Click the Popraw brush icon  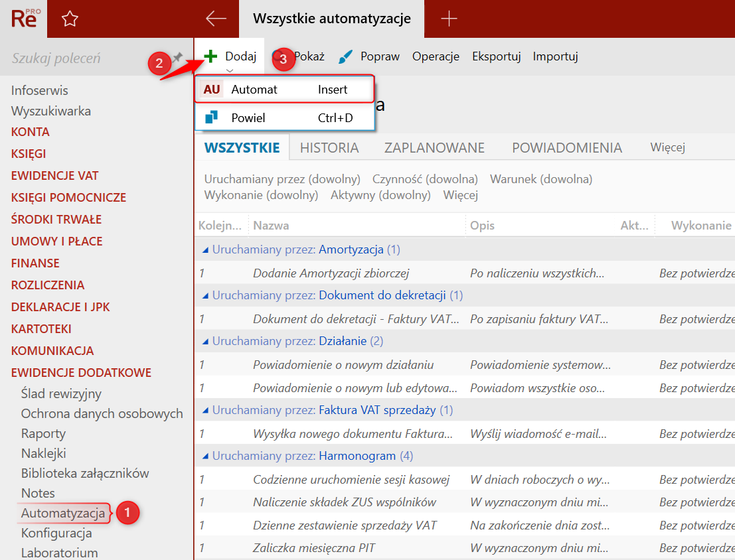coord(345,56)
